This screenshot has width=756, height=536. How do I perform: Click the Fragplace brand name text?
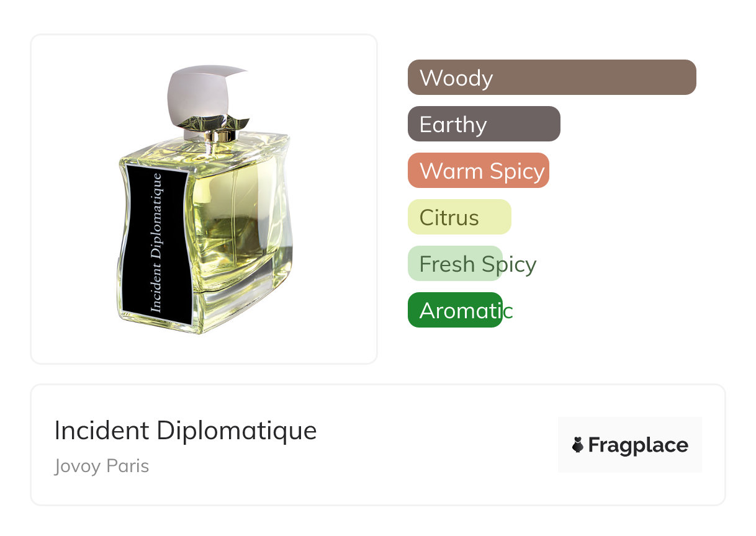(638, 445)
